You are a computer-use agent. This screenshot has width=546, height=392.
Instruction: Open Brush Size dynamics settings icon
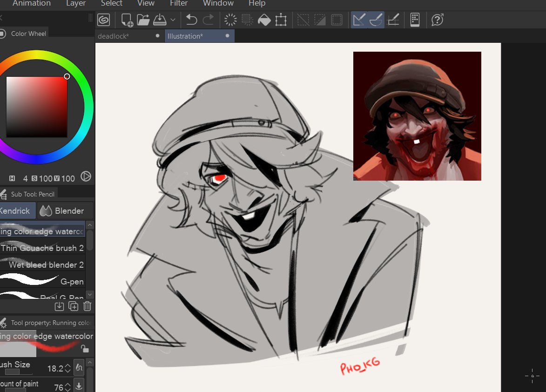(79, 367)
